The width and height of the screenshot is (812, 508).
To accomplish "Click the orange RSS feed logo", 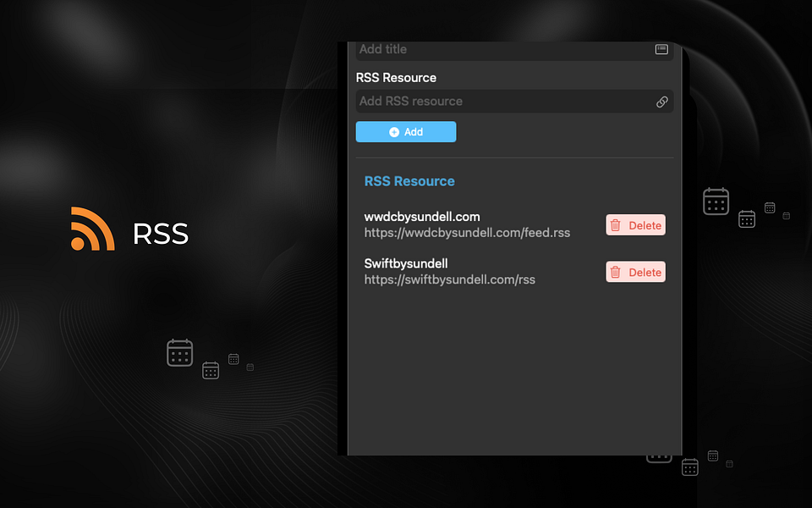I will [x=93, y=229].
